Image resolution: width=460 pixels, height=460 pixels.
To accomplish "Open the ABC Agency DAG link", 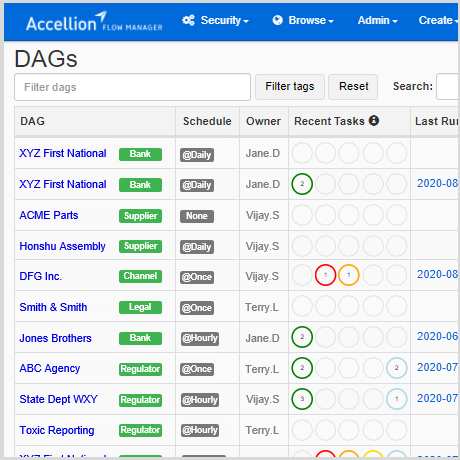I will click(50, 368).
